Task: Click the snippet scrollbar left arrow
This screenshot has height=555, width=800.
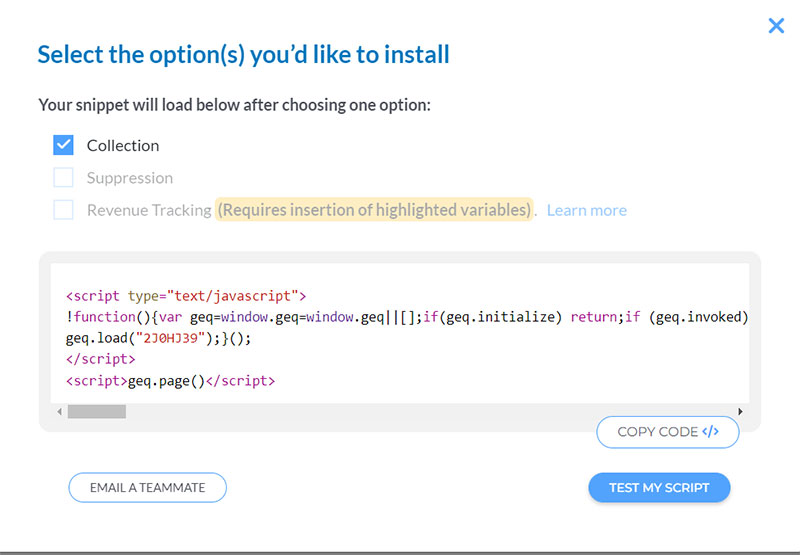Action: pos(59,411)
